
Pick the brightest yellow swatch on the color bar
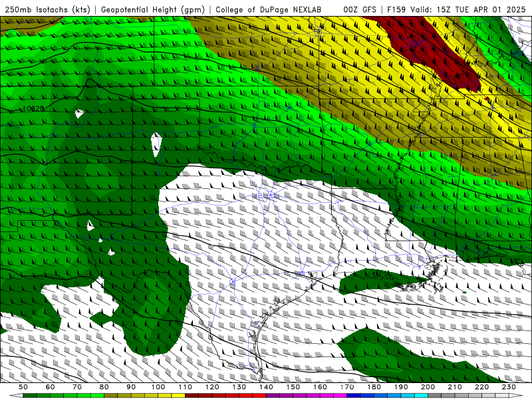(178, 396)
